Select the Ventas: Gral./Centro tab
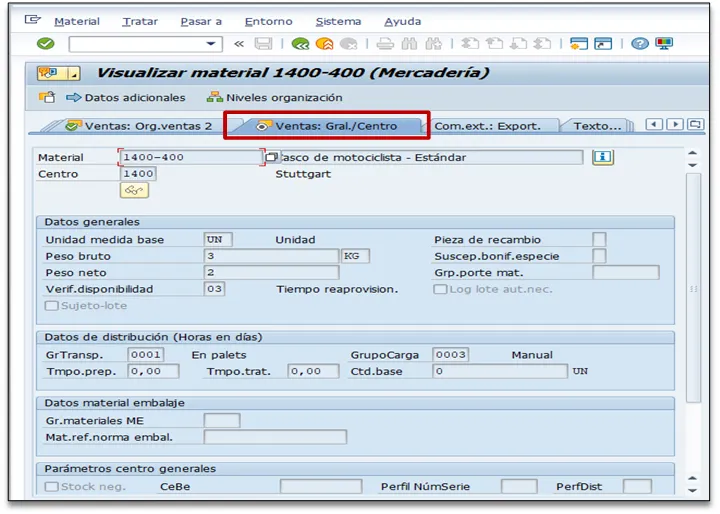 (327, 126)
